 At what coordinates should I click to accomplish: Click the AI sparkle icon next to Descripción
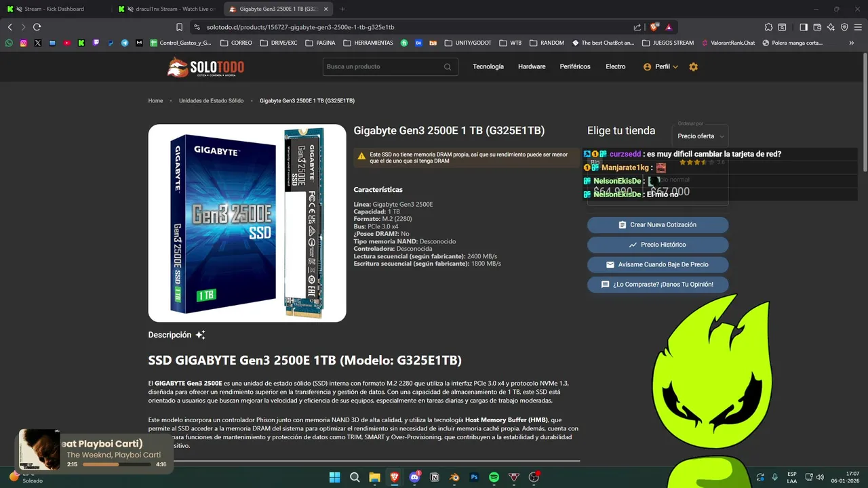click(x=200, y=335)
